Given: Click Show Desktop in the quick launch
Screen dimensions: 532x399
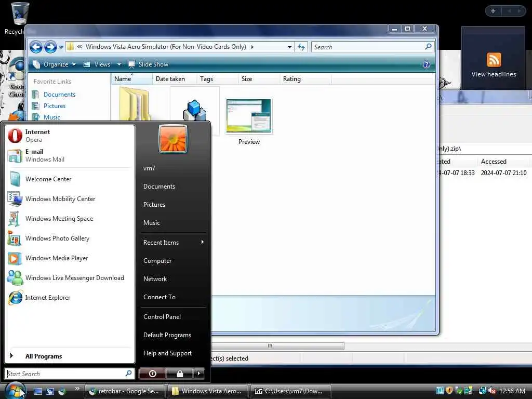Looking at the screenshot, I should [x=37, y=391].
